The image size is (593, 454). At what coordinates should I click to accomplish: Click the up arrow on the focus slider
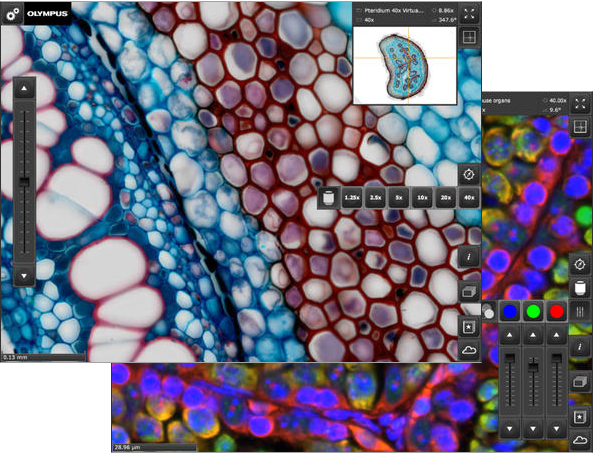point(24,89)
